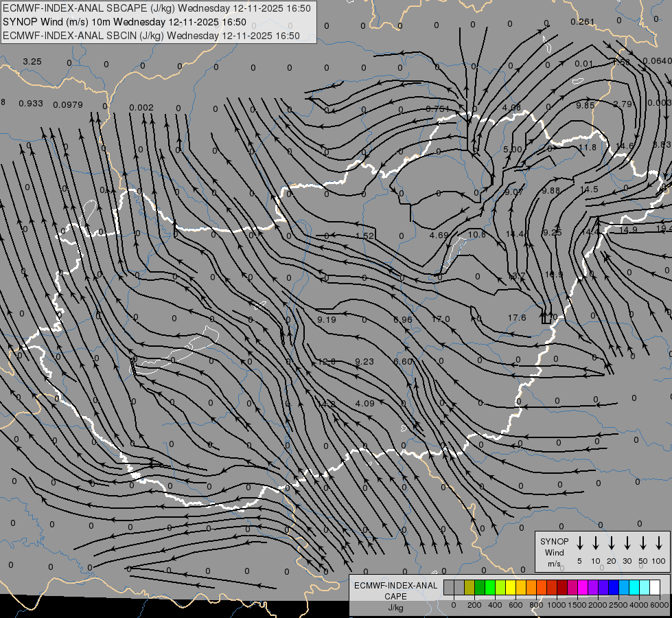Pick the pure yellow CAPE legend swatch
672x618 pixels.
click(511, 587)
